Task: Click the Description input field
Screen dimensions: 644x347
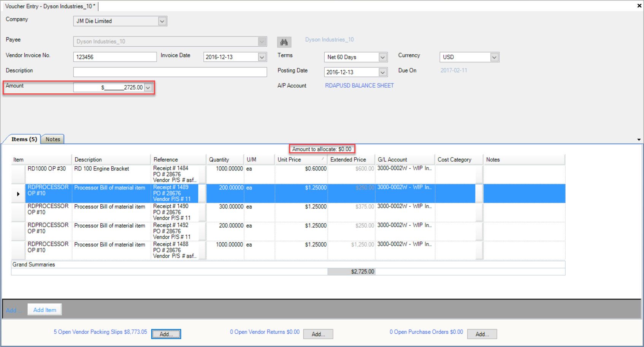Action: (x=170, y=72)
